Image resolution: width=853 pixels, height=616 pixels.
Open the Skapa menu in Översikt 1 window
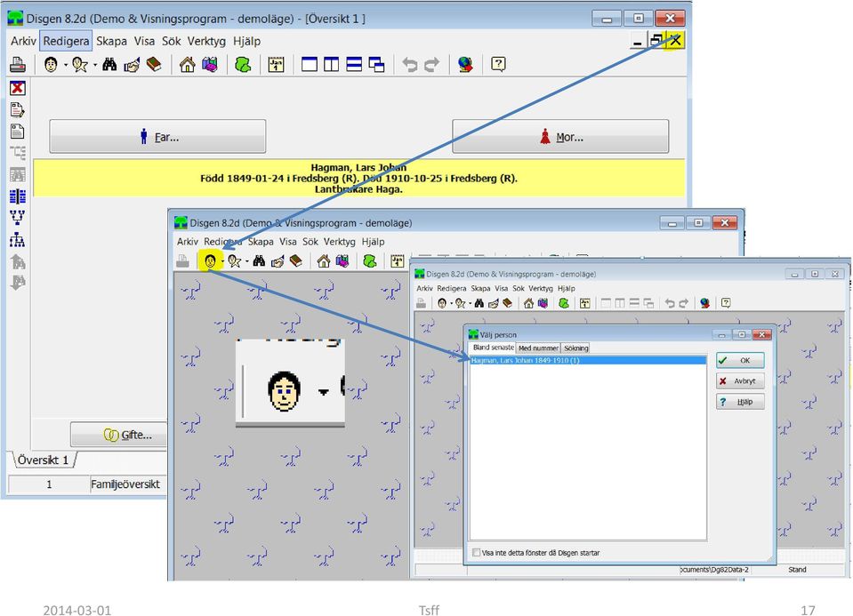pyautogui.click(x=111, y=41)
